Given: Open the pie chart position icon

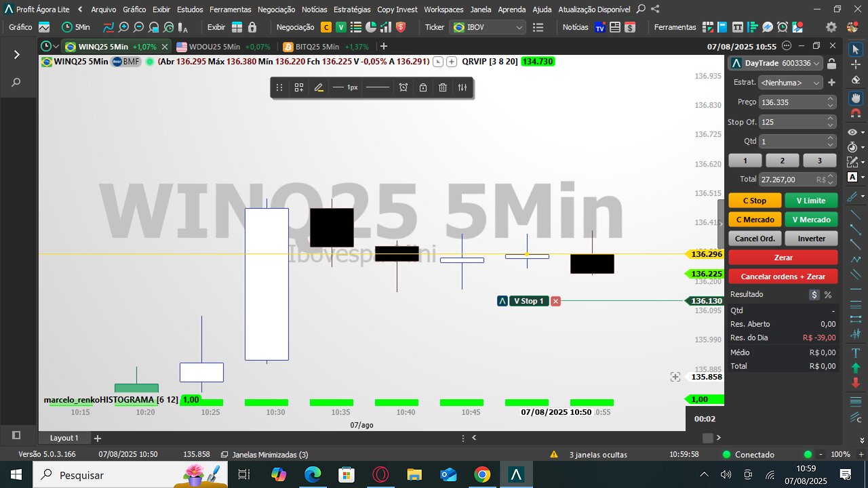Looking at the screenshot, I should pos(370,27).
